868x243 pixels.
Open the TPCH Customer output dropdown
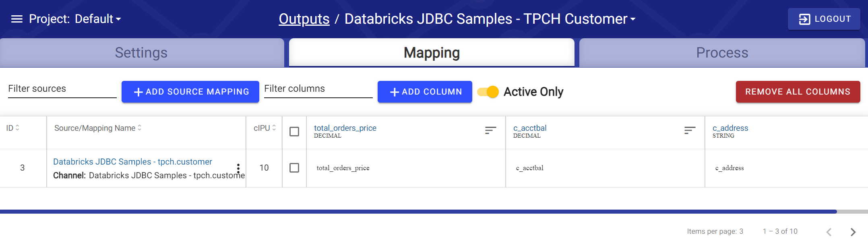click(x=633, y=19)
